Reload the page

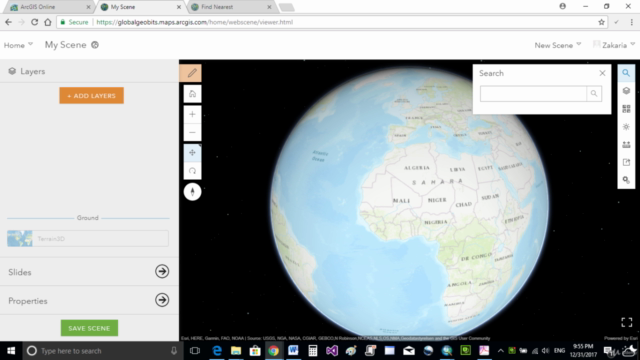pos(34,22)
